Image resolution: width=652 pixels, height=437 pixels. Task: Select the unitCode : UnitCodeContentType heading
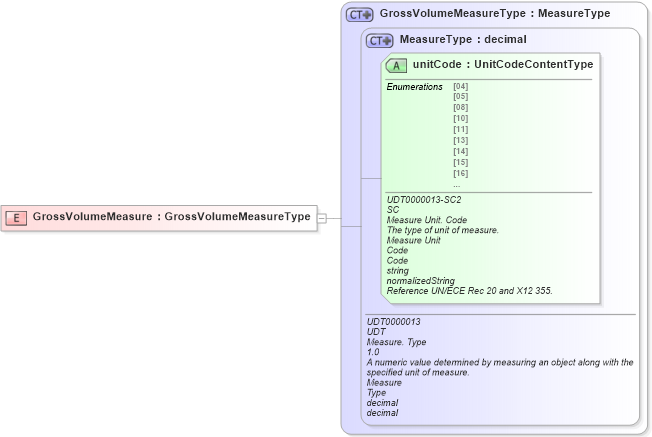point(503,64)
